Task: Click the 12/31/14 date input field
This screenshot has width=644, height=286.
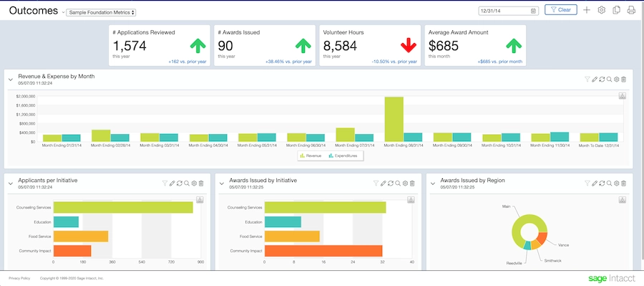Action: point(509,11)
